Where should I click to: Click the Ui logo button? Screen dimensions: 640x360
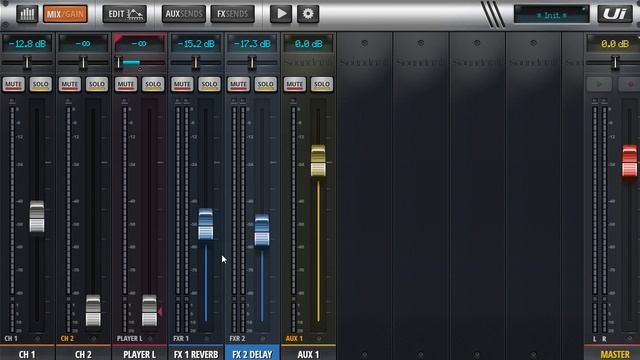[615, 14]
